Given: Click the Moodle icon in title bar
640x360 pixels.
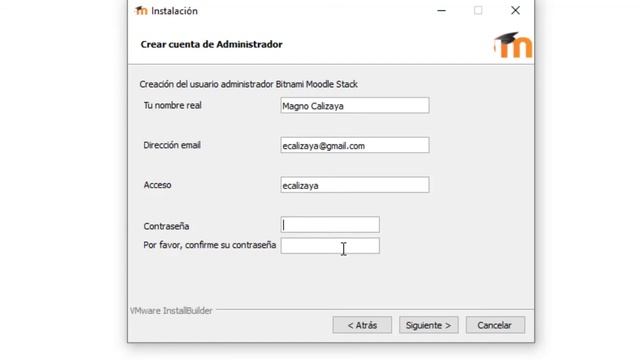Looking at the screenshot, I should click(141, 11).
